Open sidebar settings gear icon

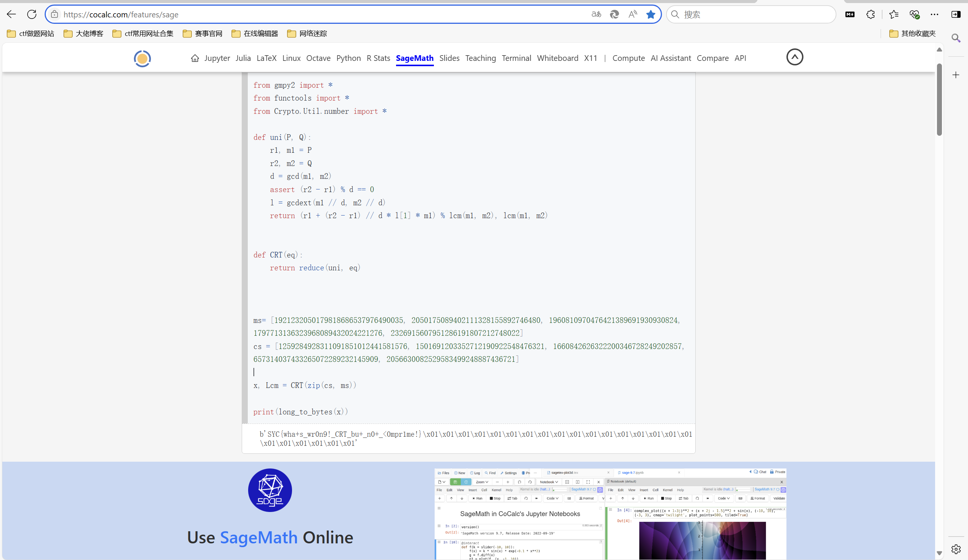(x=956, y=549)
